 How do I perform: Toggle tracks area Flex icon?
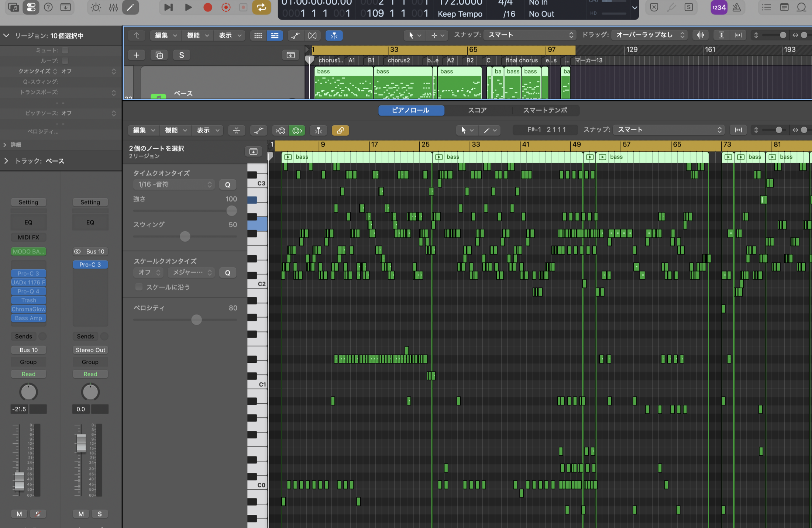[x=313, y=35]
